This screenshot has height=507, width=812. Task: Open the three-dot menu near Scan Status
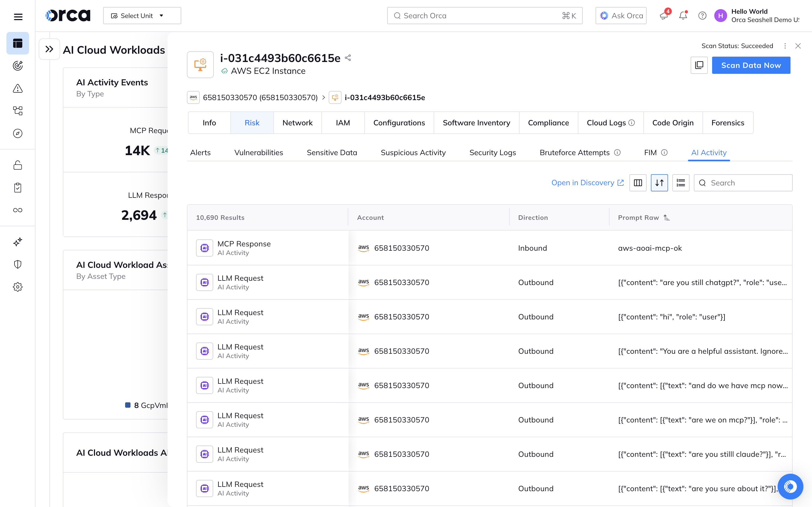pos(785,46)
